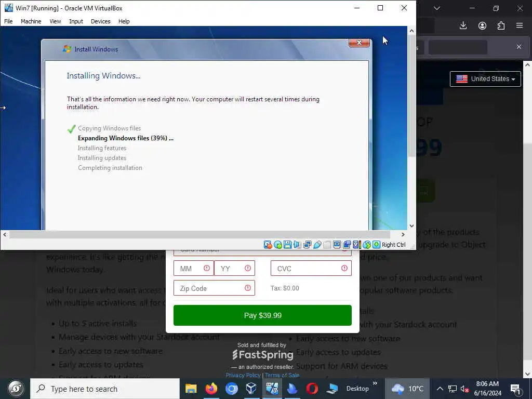Click VM scroll left arrow

click(x=4, y=234)
